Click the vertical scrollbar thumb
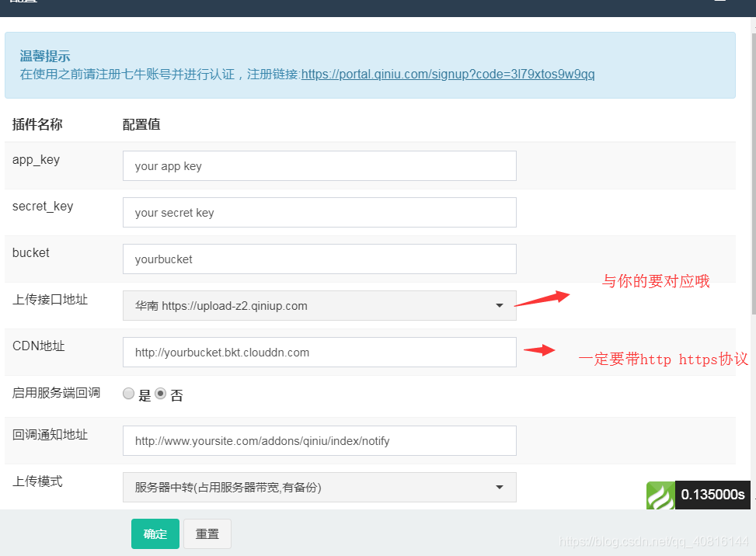Screen dimensions: 756x556 (754, 173)
